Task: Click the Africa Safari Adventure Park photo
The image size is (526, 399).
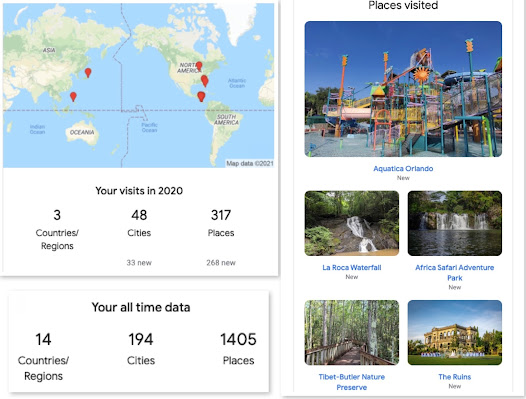Action: point(455,223)
